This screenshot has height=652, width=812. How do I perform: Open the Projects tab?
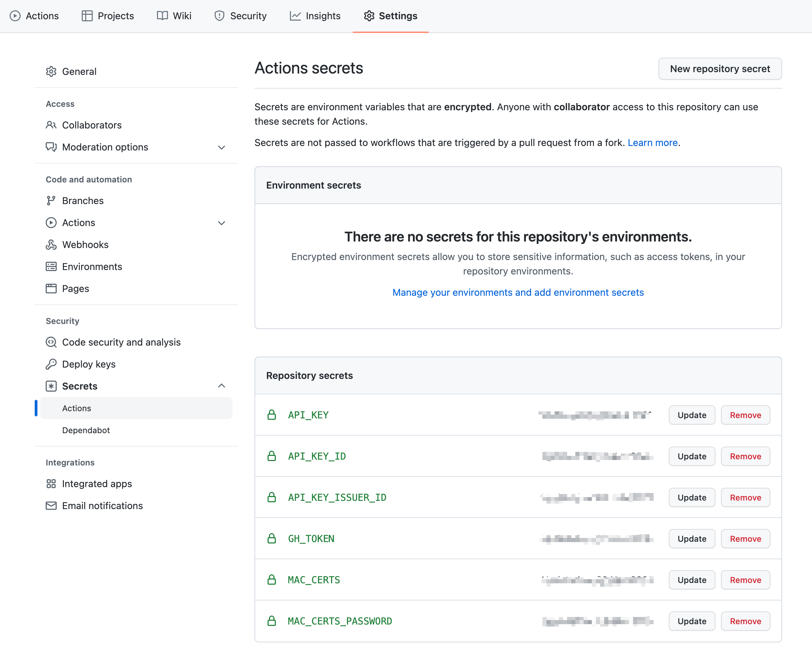(108, 16)
